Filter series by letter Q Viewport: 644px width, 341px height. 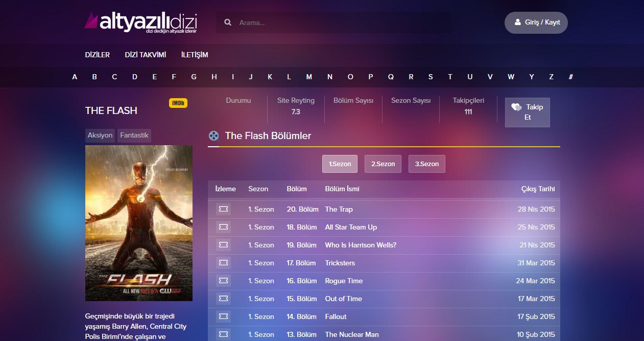click(391, 77)
